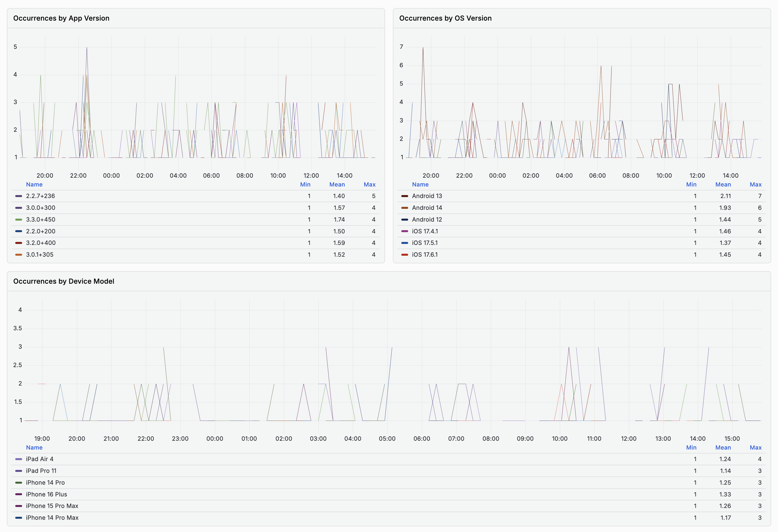Sort Device Model legend by Max
778x532 pixels.
point(756,447)
